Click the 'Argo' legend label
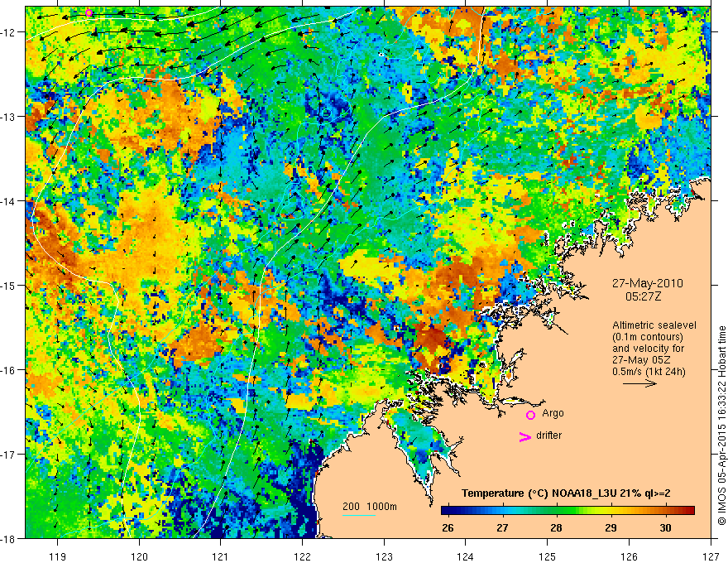 [x=553, y=413]
